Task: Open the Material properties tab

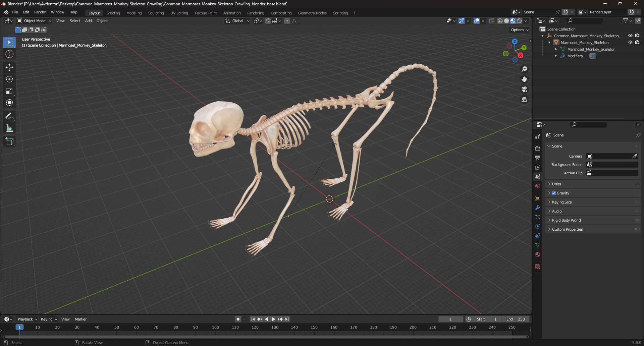Action: tap(538, 254)
